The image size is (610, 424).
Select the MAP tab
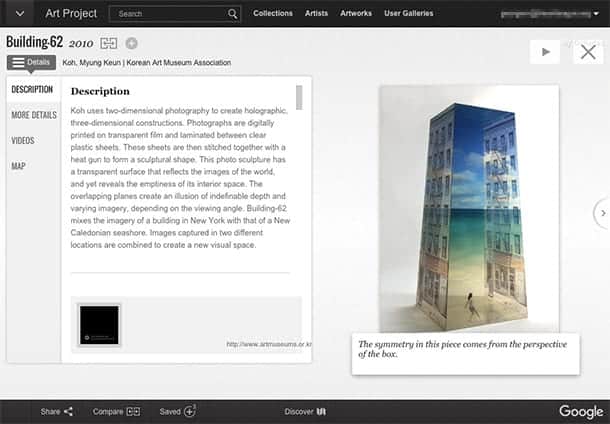click(18, 166)
